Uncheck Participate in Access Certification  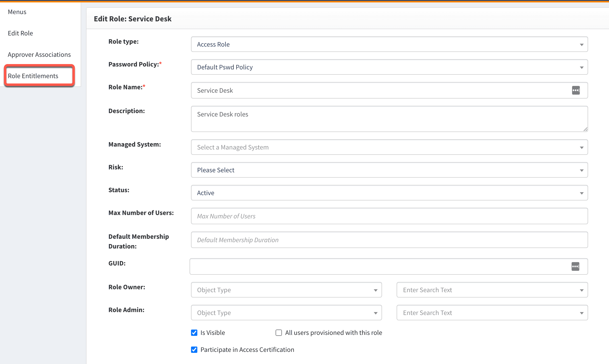click(x=194, y=349)
